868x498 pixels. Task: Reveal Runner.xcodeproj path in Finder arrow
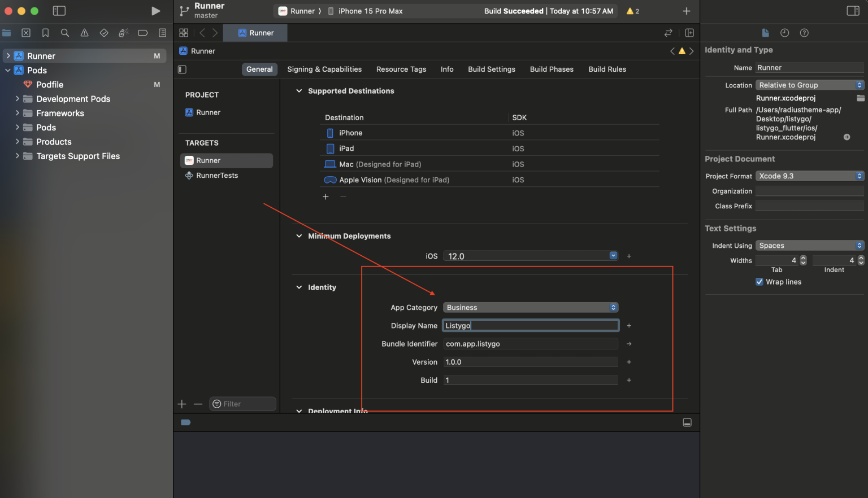click(847, 137)
